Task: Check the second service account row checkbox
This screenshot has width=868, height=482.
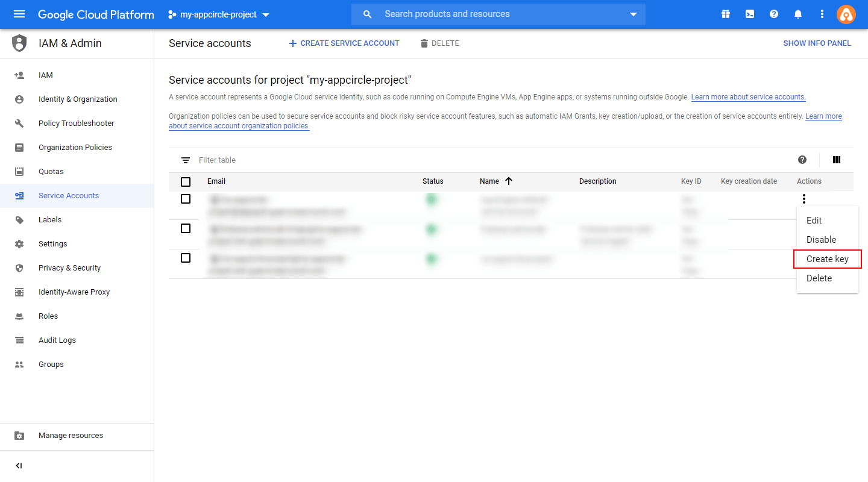Action: point(186,228)
